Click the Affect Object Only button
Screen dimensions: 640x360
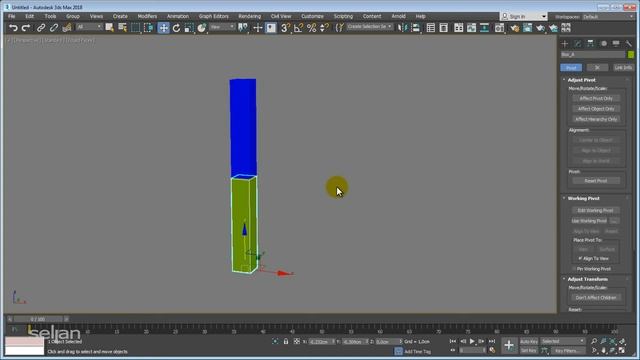(x=596, y=109)
